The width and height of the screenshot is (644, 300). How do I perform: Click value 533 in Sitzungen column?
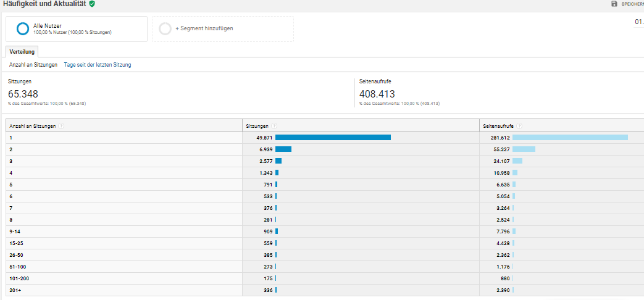(268, 196)
